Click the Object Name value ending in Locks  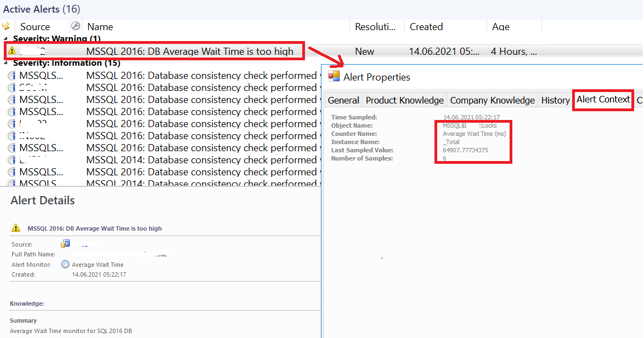(x=470, y=125)
